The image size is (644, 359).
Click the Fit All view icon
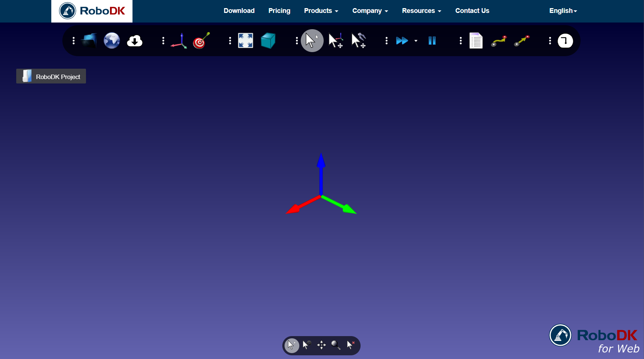click(245, 41)
